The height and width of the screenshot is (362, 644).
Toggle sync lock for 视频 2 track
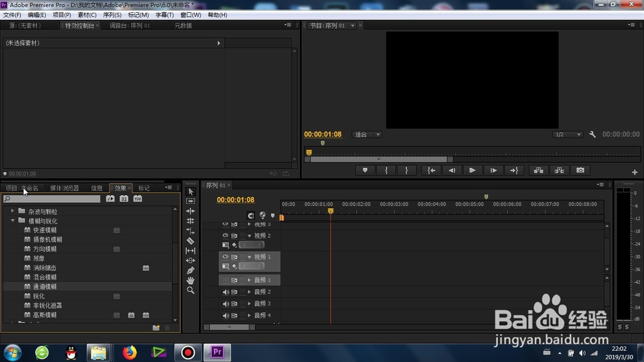click(234, 236)
